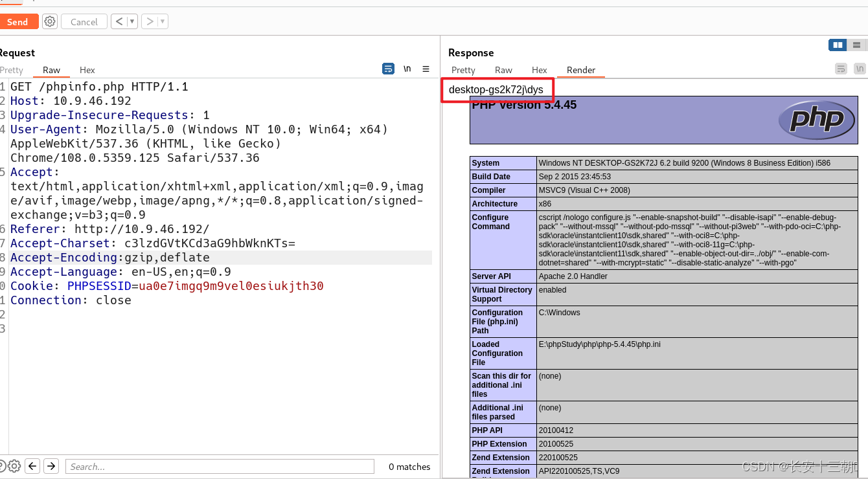Open the previous request history dropdown
The height and width of the screenshot is (479, 868).
(x=133, y=21)
